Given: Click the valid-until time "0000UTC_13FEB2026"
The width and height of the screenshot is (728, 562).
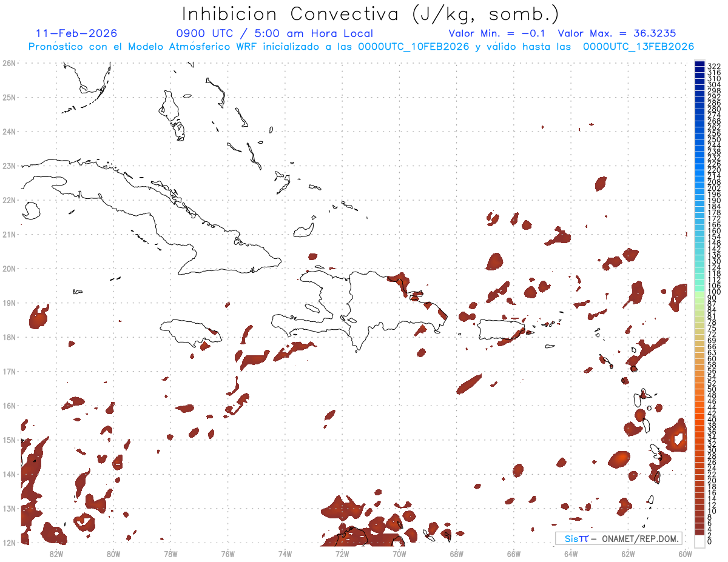Looking at the screenshot, I should point(639,47).
